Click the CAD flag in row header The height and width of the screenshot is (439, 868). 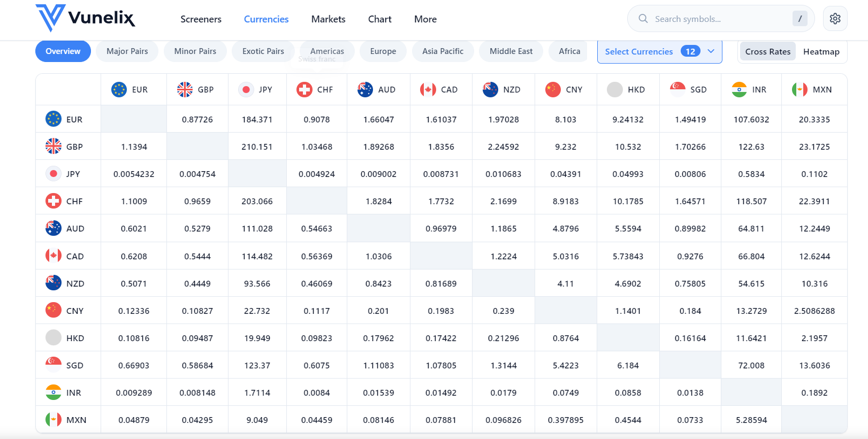[54, 256]
